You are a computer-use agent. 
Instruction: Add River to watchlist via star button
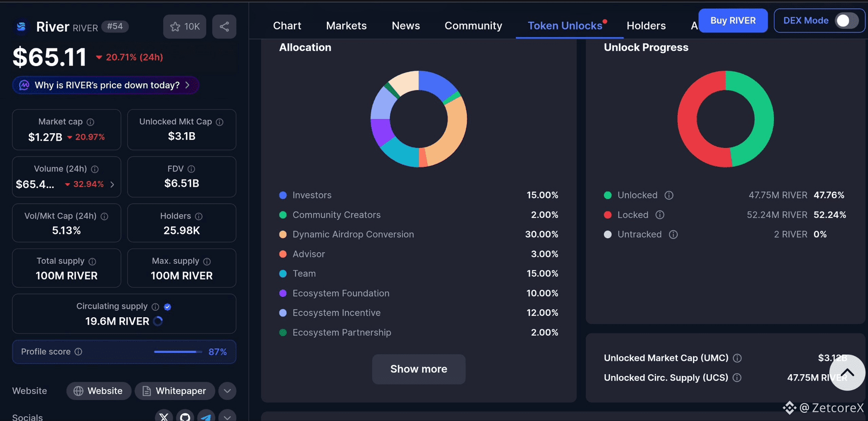(185, 26)
